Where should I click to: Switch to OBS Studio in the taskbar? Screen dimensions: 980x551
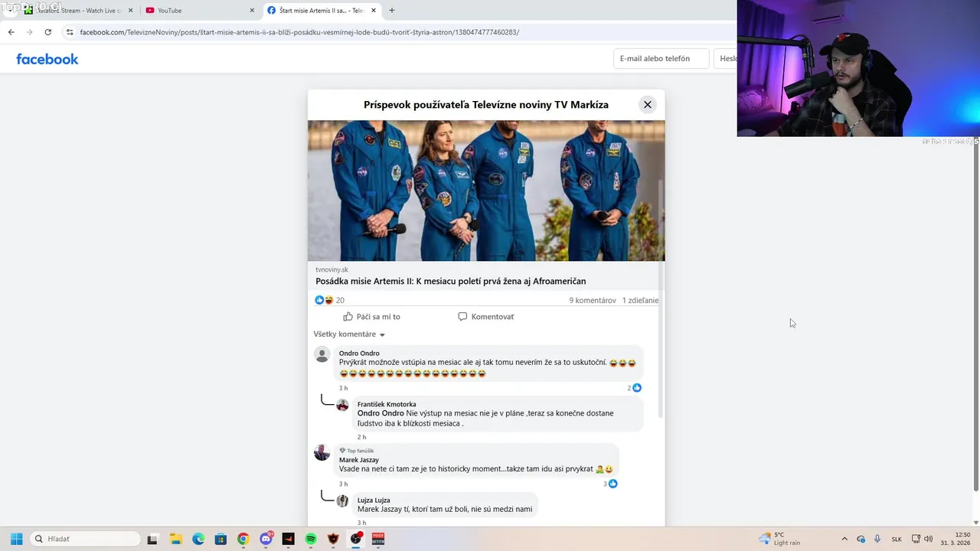pos(356,539)
